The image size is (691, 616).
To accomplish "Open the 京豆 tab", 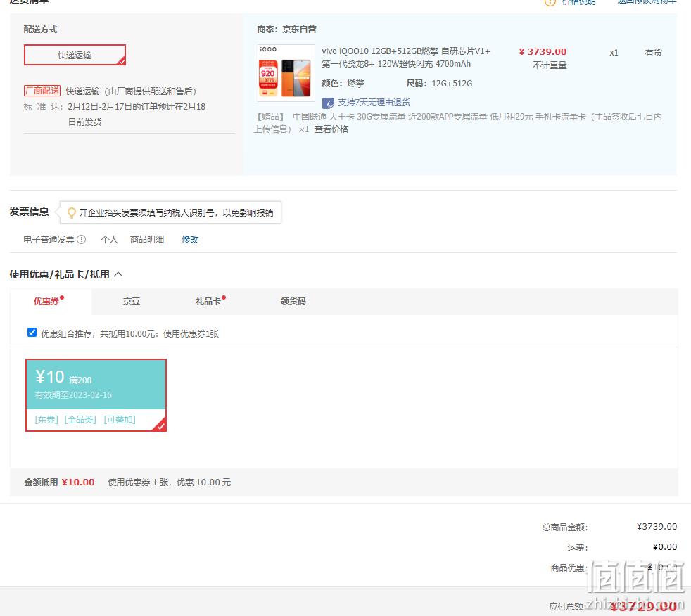I will [x=132, y=302].
